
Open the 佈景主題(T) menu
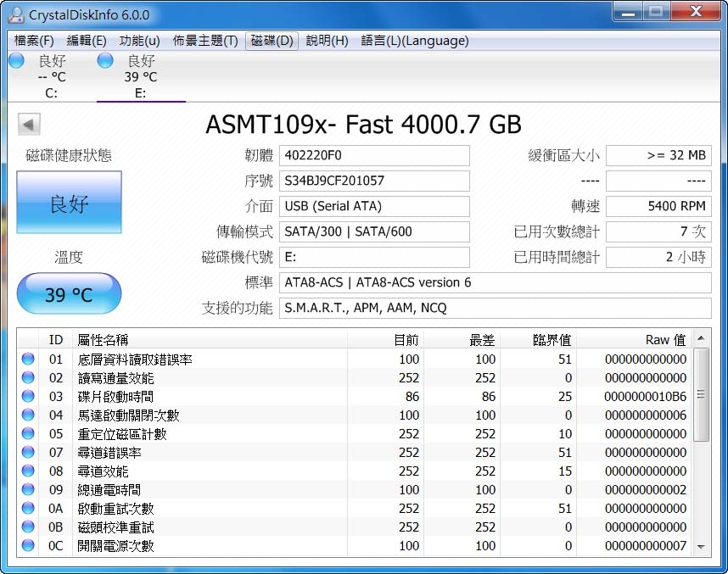[x=205, y=41]
